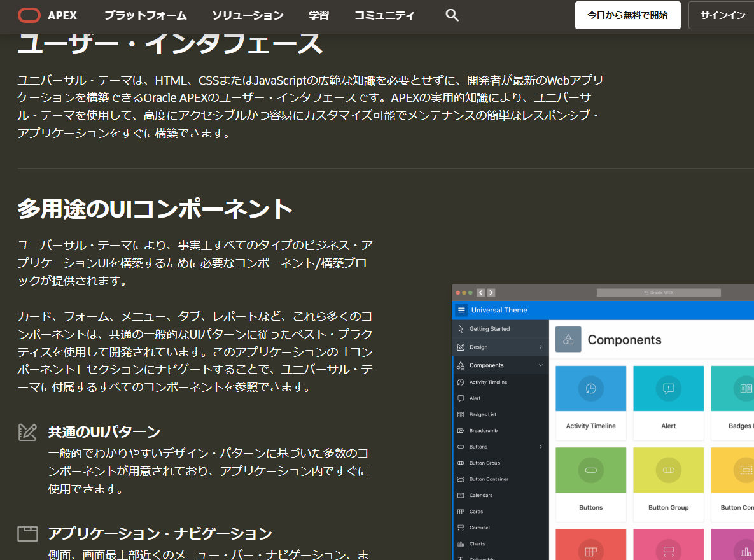
Task: Click the Oracle APEX address bar
Action: point(659,293)
